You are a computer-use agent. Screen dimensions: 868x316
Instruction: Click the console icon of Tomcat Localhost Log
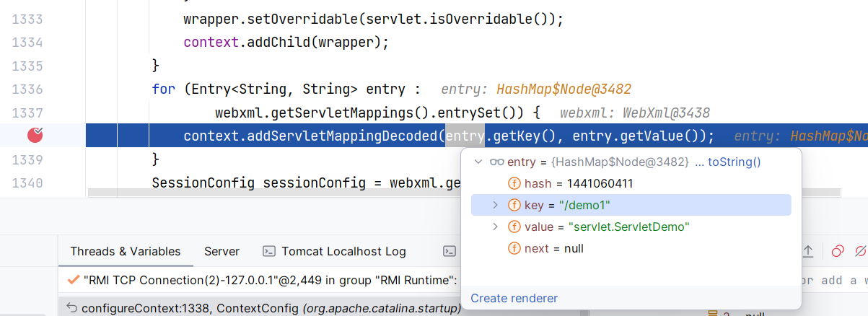point(269,252)
